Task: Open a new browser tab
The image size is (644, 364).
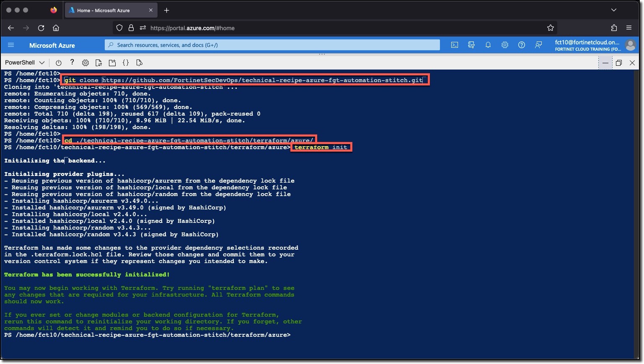Action: (167, 10)
